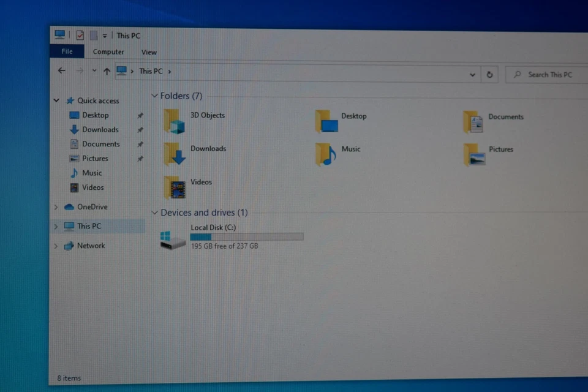Open Local Disk (C:)
Screen dimensions: 588x392
213,227
